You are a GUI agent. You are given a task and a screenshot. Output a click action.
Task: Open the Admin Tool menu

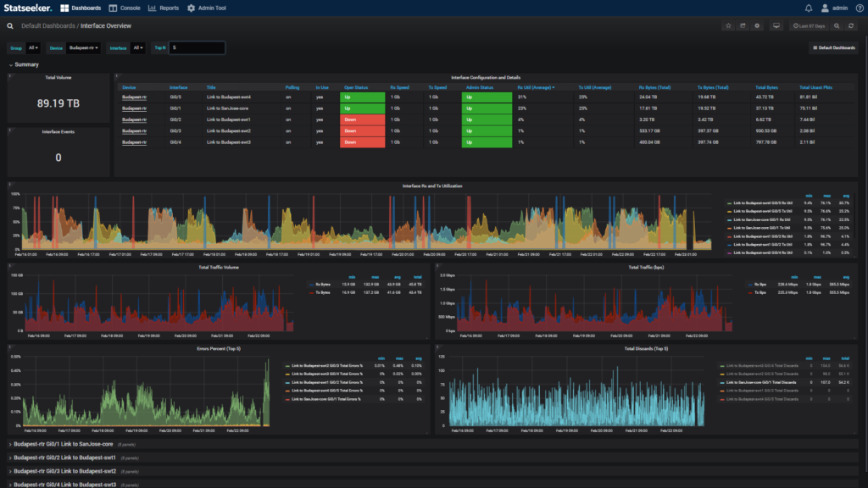pos(207,8)
